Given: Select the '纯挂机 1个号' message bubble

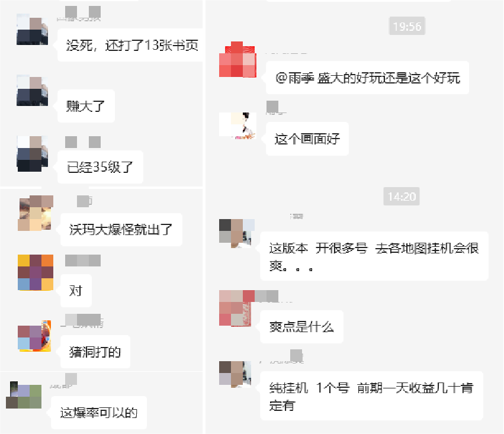Looking at the screenshot, I should click(x=371, y=396).
